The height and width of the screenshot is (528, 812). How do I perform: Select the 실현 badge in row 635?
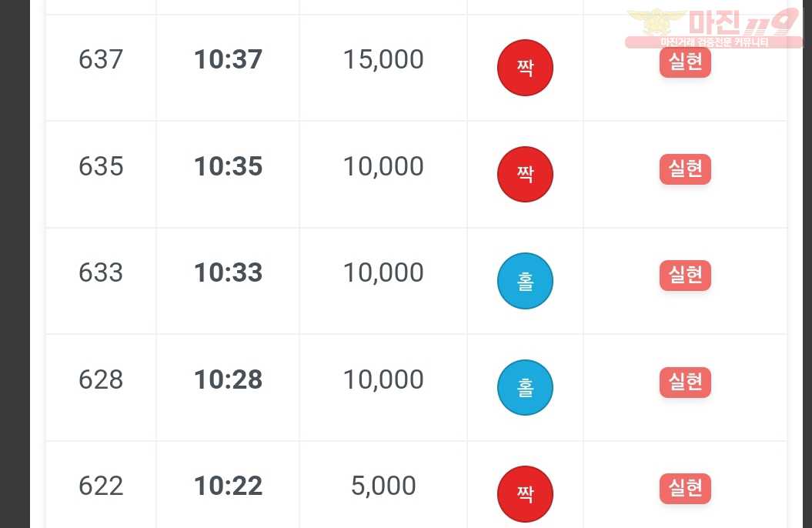[685, 169]
